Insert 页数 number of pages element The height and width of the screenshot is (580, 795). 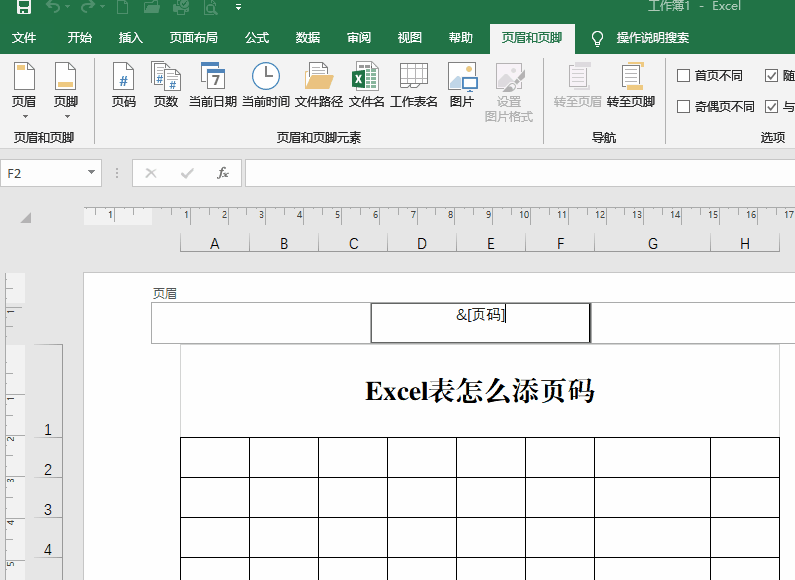[x=166, y=85]
